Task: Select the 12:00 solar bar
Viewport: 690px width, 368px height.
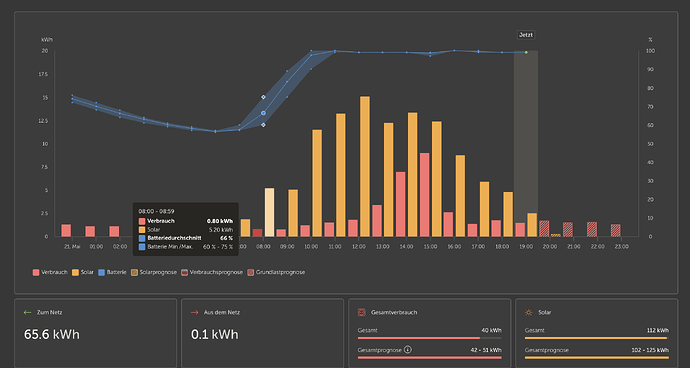Action: coord(365,166)
